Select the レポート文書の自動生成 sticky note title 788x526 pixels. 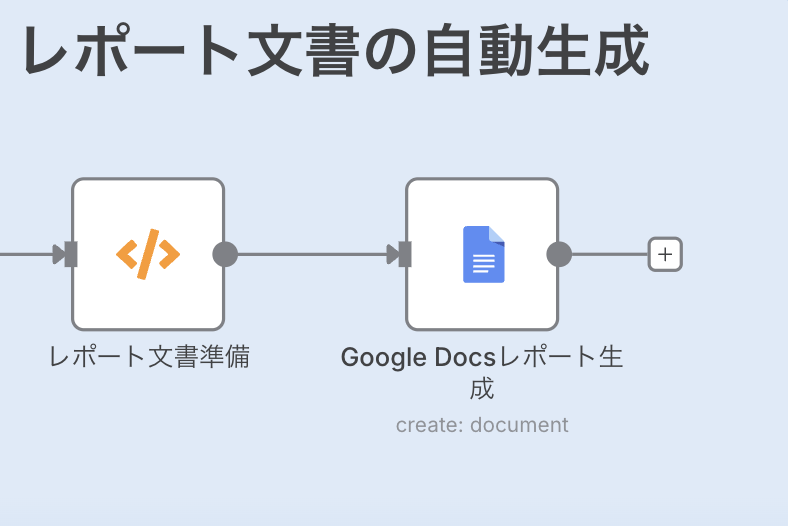335,52
